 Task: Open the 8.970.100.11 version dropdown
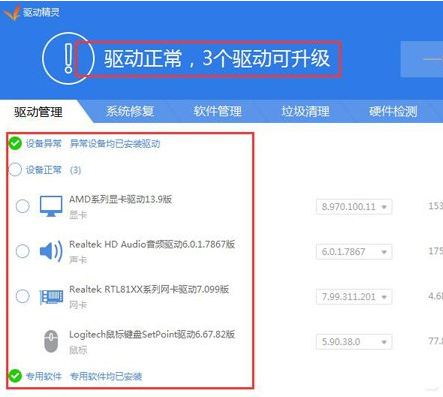coord(354,207)
